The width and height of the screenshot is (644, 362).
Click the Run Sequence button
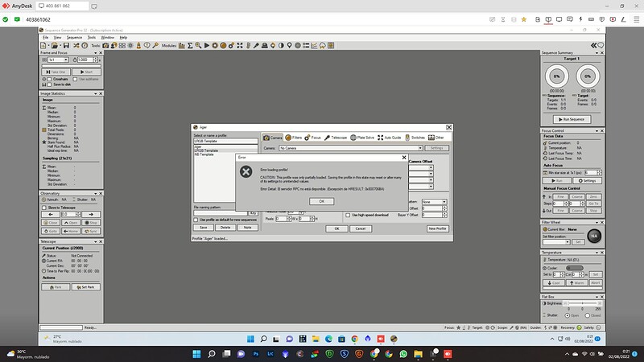(x=572, y=119)
